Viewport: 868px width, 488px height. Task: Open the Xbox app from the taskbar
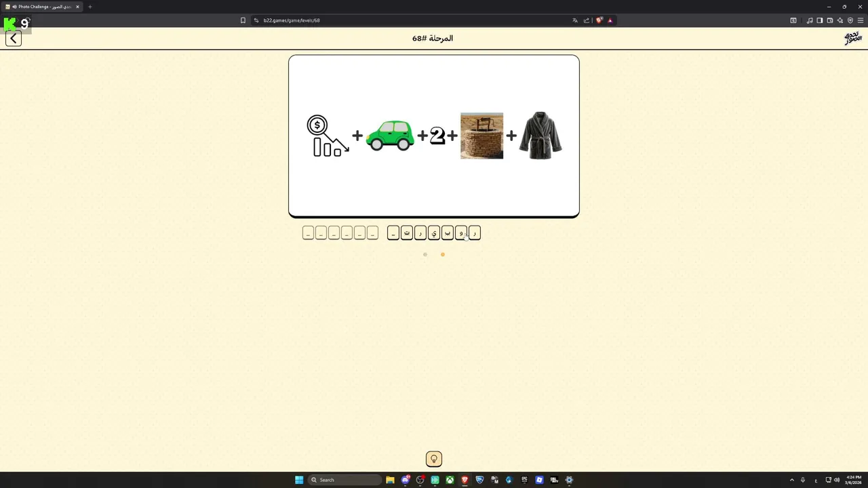pos(450,480)
